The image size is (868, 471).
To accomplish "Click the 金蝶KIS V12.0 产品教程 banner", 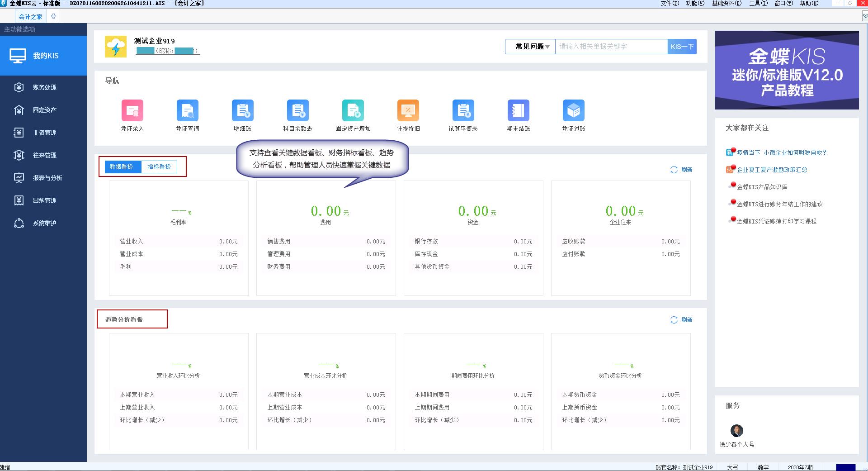I will point(787,70).
